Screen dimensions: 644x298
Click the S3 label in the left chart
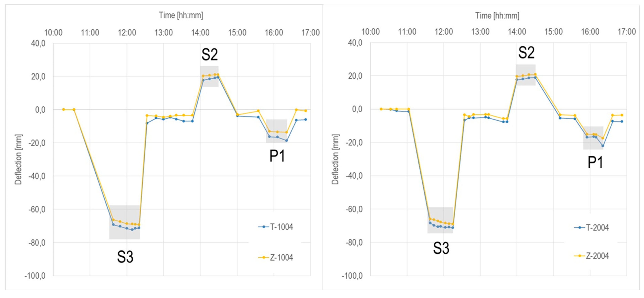[x=125, y=257]
